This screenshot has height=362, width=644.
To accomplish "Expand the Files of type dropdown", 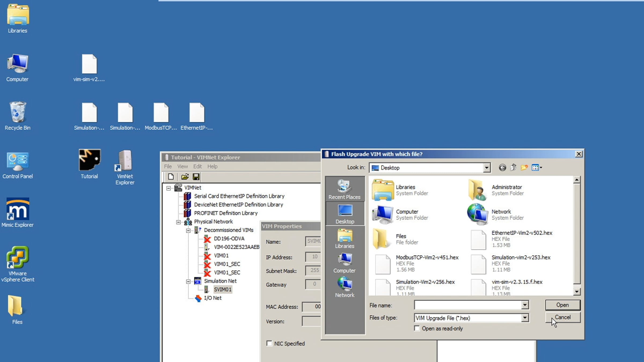I will click(525, 318).
